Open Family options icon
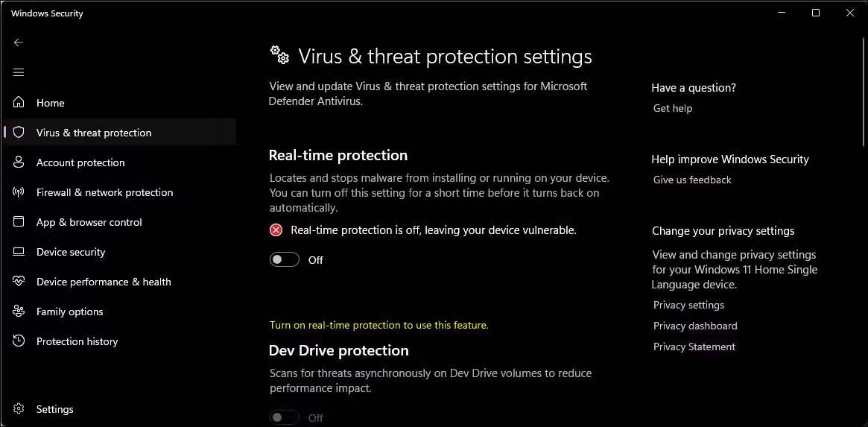Screen dimensions: 868x427 (19, 311)
